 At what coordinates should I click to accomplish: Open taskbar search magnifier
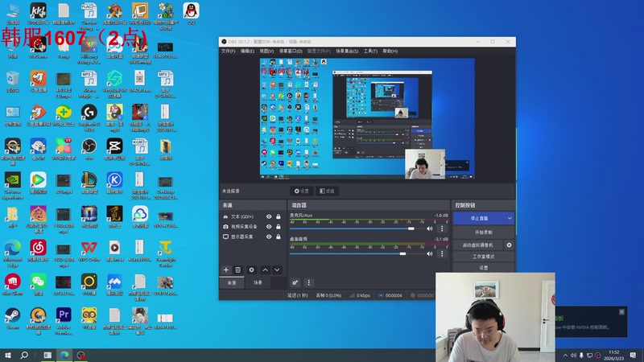click(x=24, y=355)
